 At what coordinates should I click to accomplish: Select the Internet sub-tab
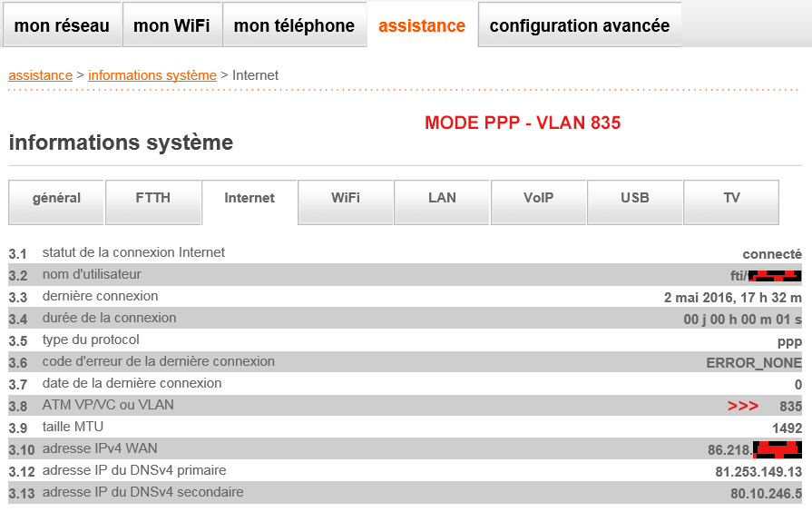pyautogui.click(x=249, y=198)
